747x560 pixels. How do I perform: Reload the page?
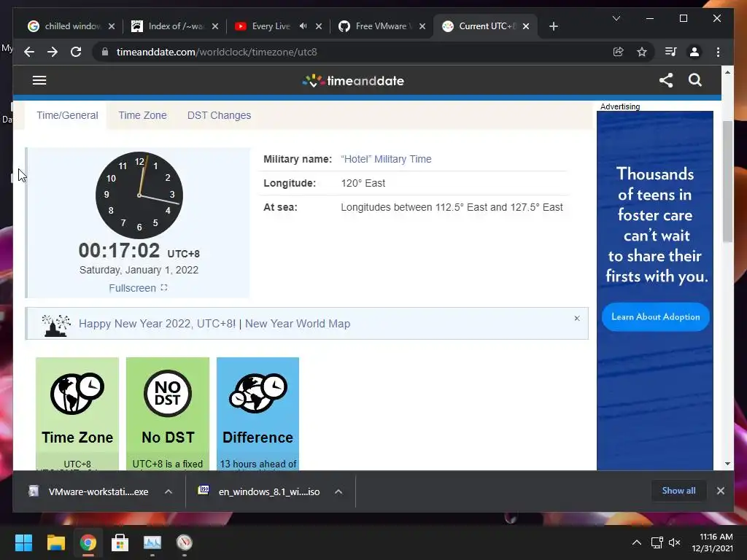76,52
